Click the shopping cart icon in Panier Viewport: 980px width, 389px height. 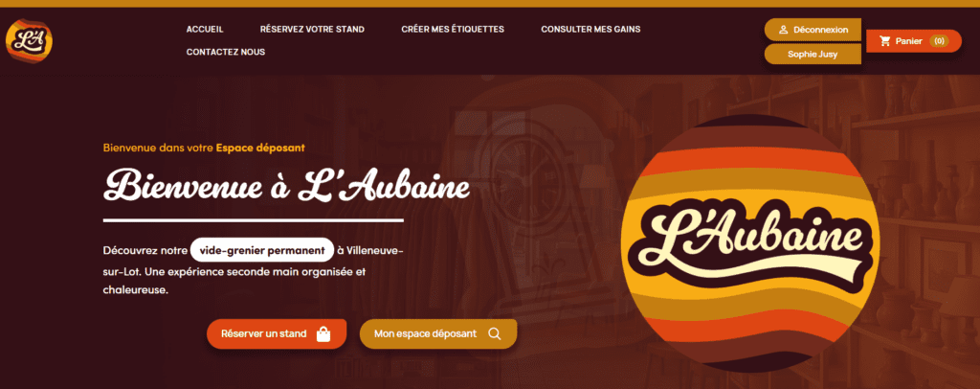[884, 41]
